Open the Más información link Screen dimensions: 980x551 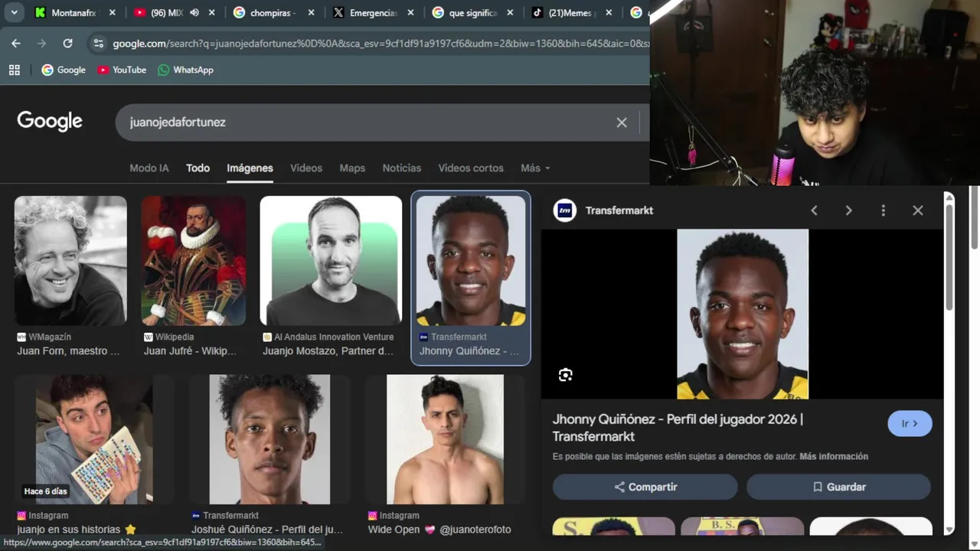point(834,456)
